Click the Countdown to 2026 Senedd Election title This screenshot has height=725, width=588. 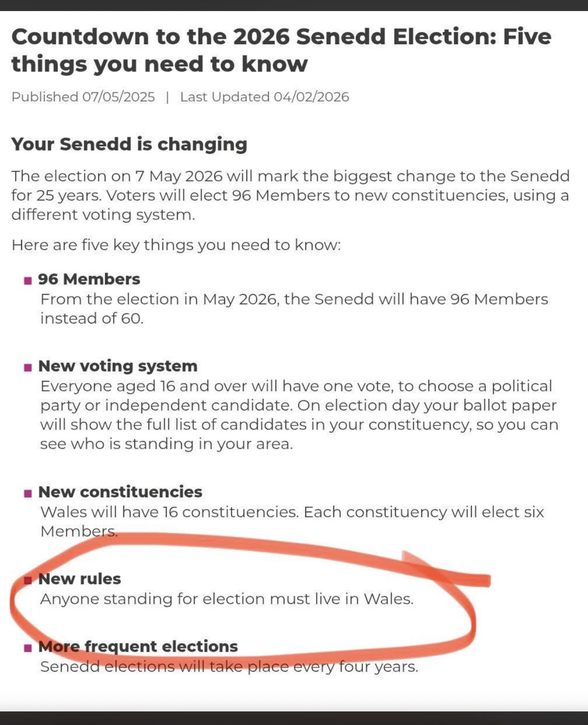coord(281,50)
